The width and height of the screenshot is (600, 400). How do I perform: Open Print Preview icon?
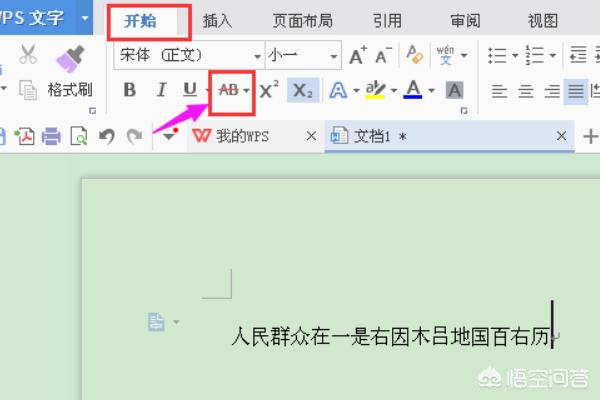pyautogui.click(x=79, y=136)
